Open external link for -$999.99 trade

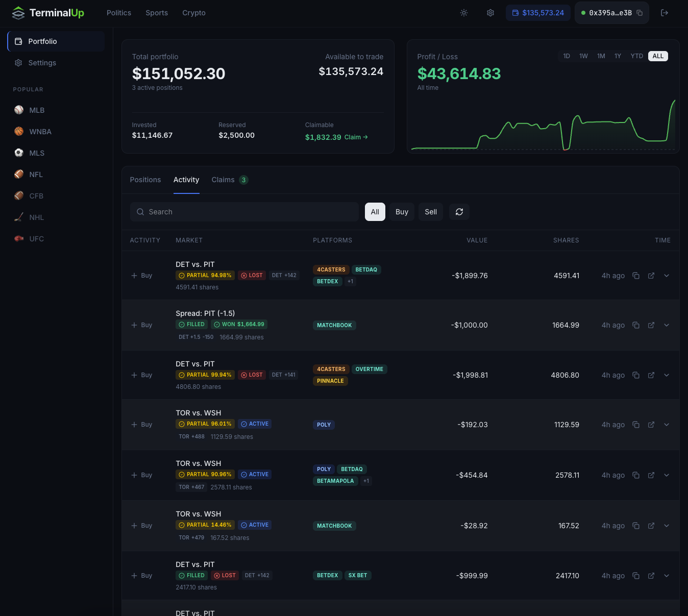pos(651,576)
